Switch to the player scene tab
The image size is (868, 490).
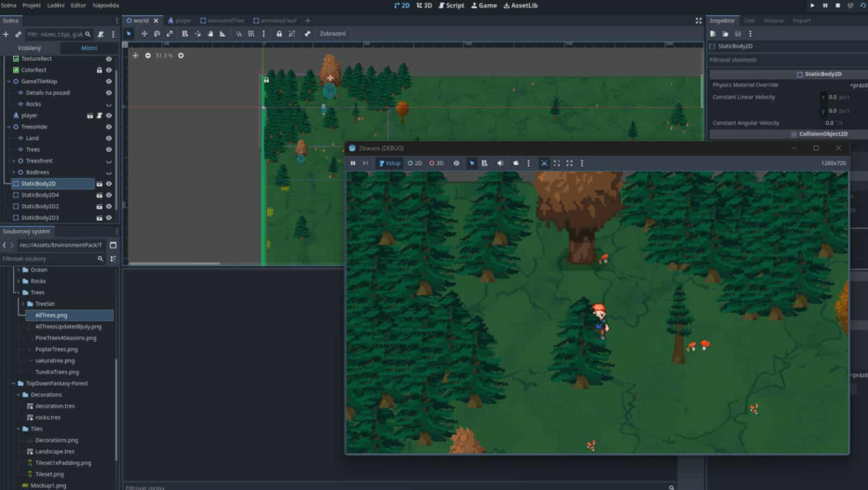point(179,21)
